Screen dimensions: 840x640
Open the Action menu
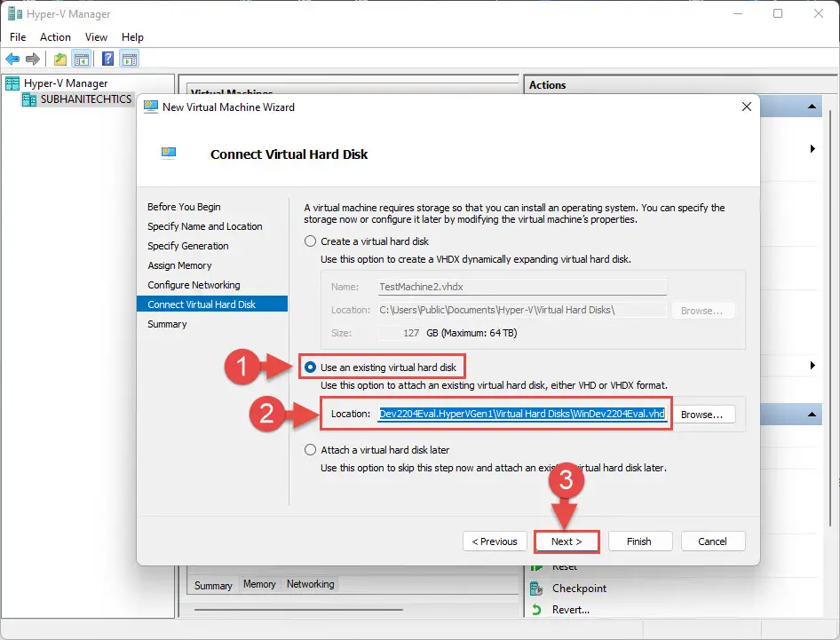(x=55, y=37)
